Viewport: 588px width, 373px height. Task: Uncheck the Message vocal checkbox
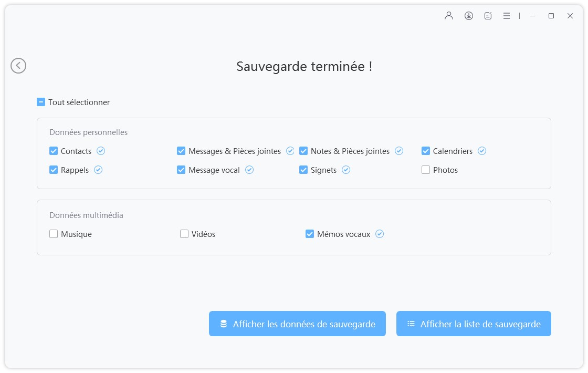click(181, 170)
